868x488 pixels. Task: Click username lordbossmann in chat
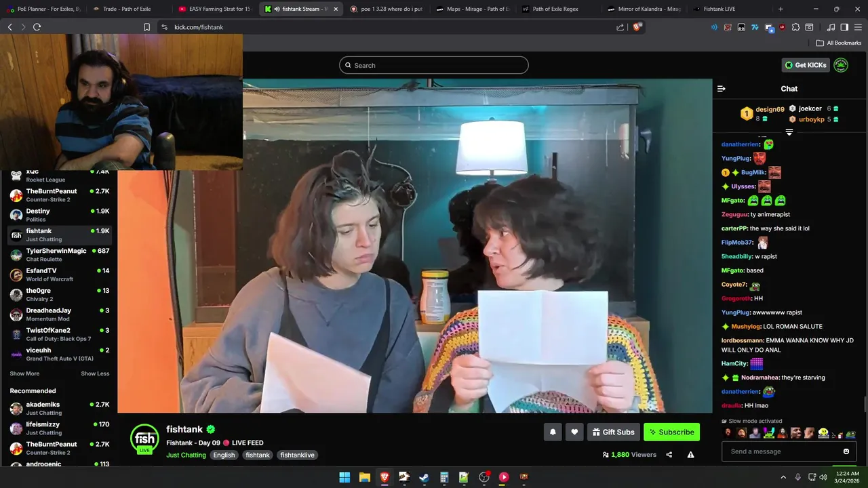743,340
